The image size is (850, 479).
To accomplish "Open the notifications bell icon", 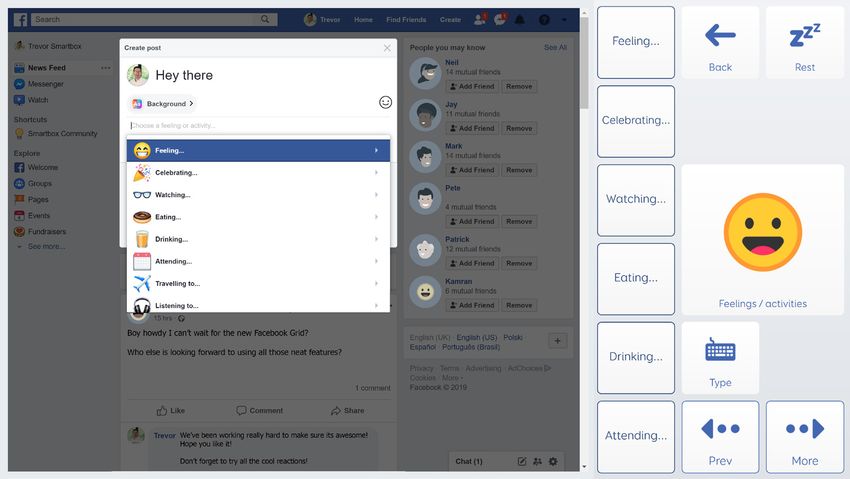I will tap(520, 20).
